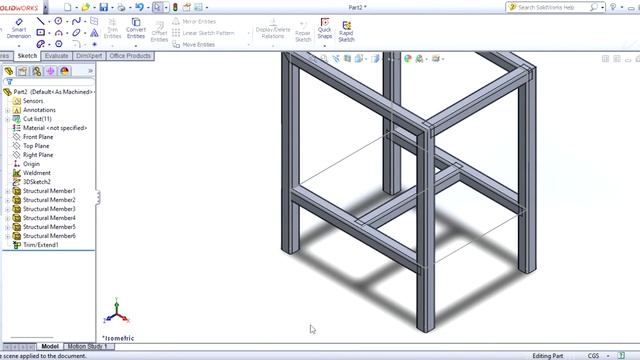Select the Front Plane
Viewport: 640px width, 360px height.
click(38, 137)
